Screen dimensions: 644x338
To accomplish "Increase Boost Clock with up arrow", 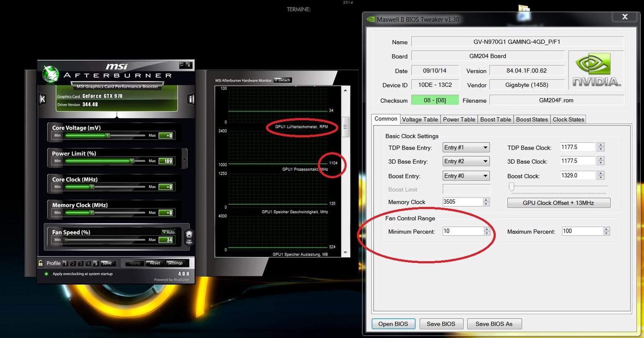I will (601, 173).
